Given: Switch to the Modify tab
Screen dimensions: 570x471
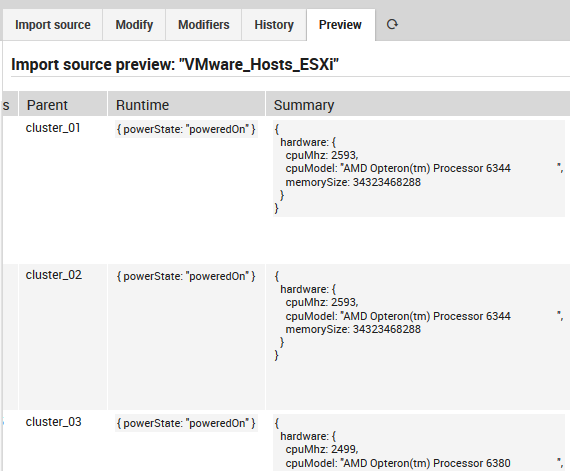Looking at the screenshot, I should point(134,25).
